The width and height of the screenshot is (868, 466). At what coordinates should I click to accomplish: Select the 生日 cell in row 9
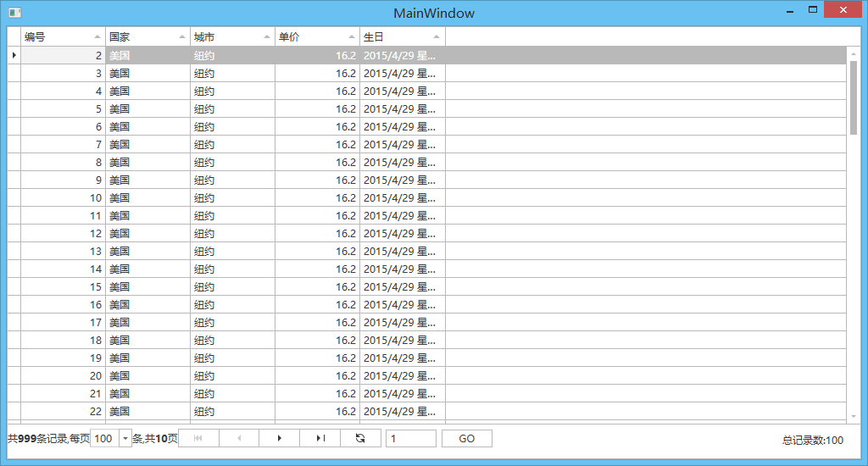[403, 180]
